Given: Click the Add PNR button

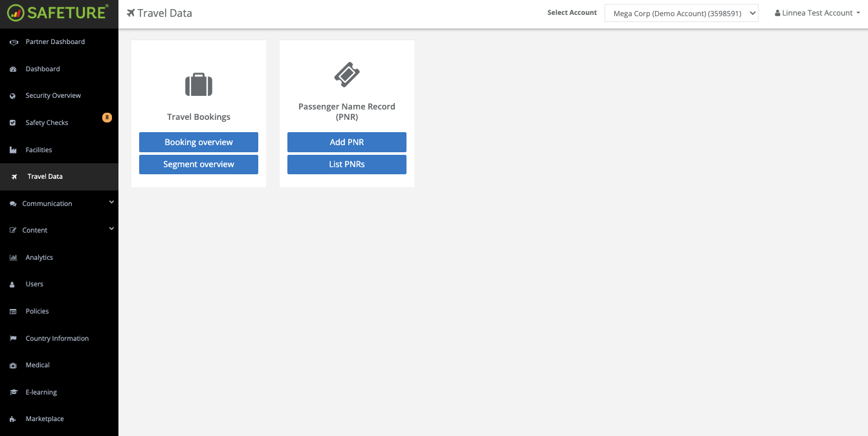Looking at the screenshot, I should [x=347, y=143].
